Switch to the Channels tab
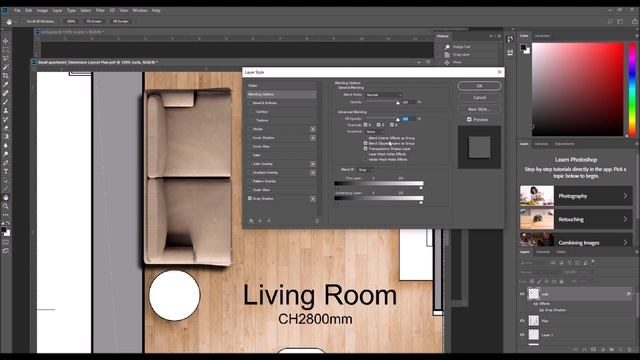The width and height of the screenshot is (640, 360). (x=543, y=252)
